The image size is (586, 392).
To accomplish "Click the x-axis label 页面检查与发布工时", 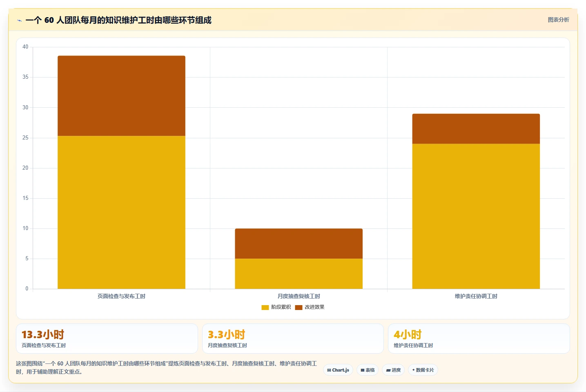I will 121,296.
